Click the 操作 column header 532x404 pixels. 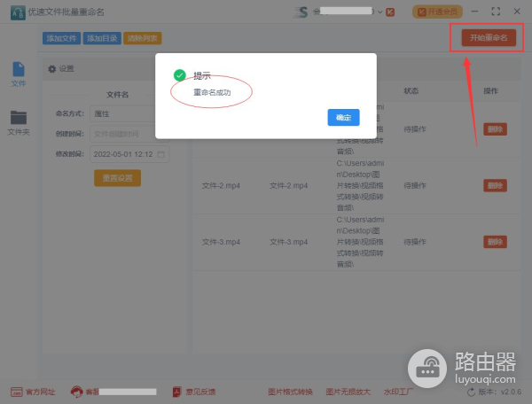coord(490,91)
